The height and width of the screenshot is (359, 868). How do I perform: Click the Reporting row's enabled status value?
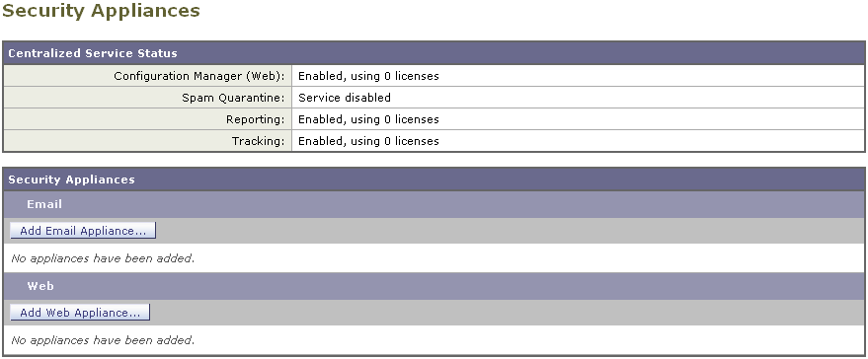pos(368,119)
